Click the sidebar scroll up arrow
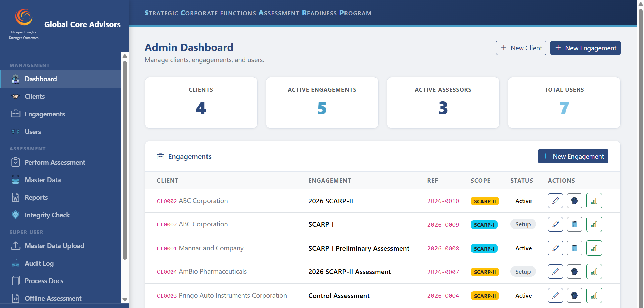Image resolution: width=644 pixels, height=308 pixels. pyautogui.click(x=125, y=56)
